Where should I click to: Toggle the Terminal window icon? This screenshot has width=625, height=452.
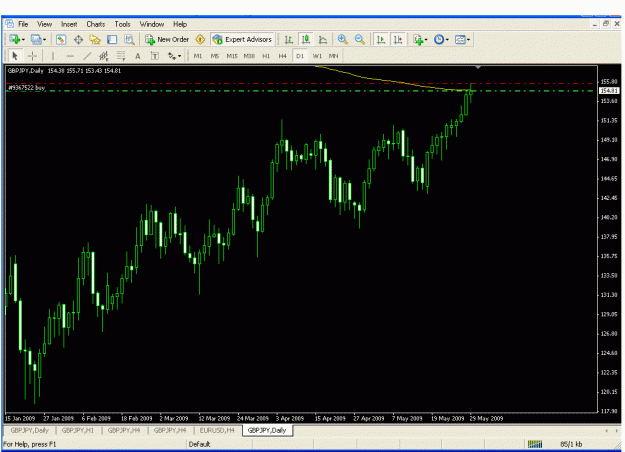click(112, 39)
